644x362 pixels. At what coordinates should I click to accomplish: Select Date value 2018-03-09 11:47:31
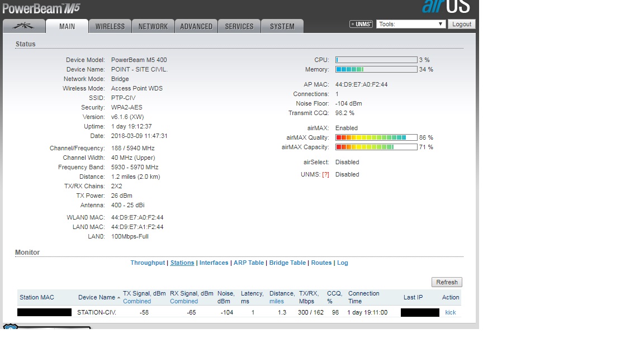(139, 136)
